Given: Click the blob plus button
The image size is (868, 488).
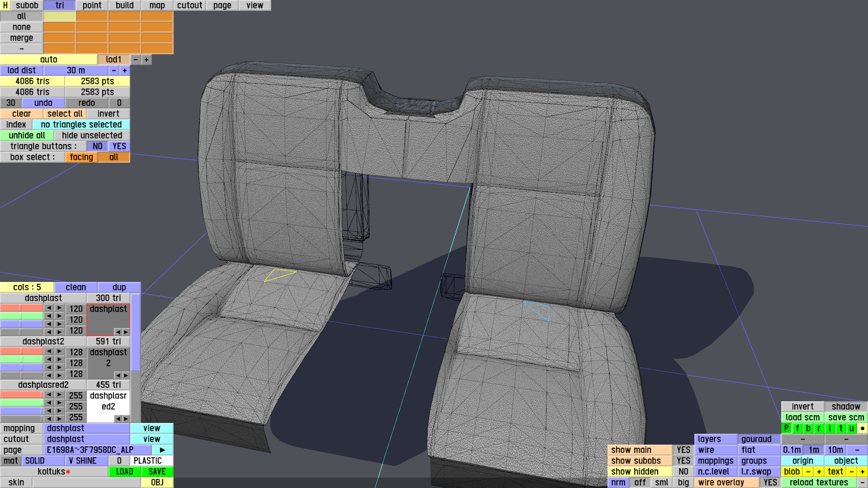Looking at the screenshot, I should click(819, 472).
